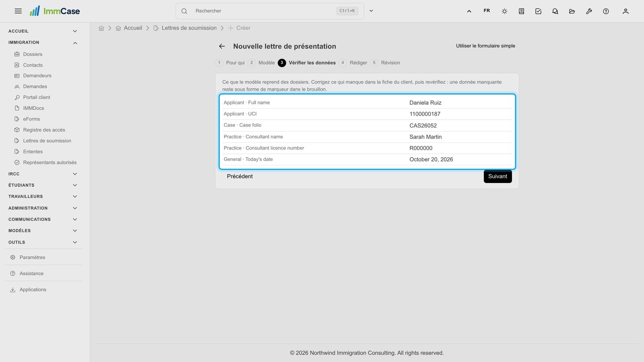Screen dimensions: 644x362
Task: Open dropdown arrow beside search box
Action: click(371, 11)
